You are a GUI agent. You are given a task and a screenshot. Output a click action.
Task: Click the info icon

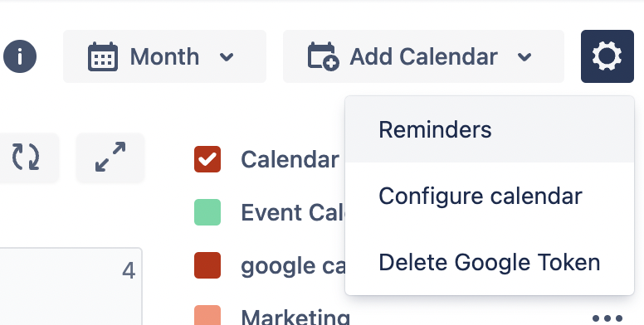pyautogui.click(x=20, y=56)
